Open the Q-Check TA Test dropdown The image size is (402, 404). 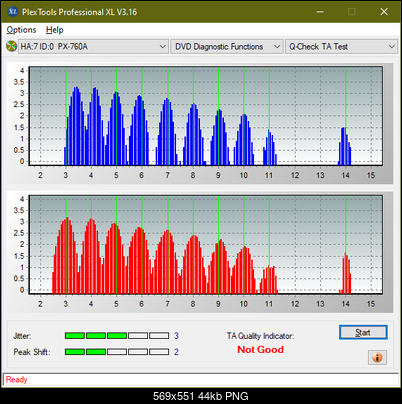click(342, 47)
